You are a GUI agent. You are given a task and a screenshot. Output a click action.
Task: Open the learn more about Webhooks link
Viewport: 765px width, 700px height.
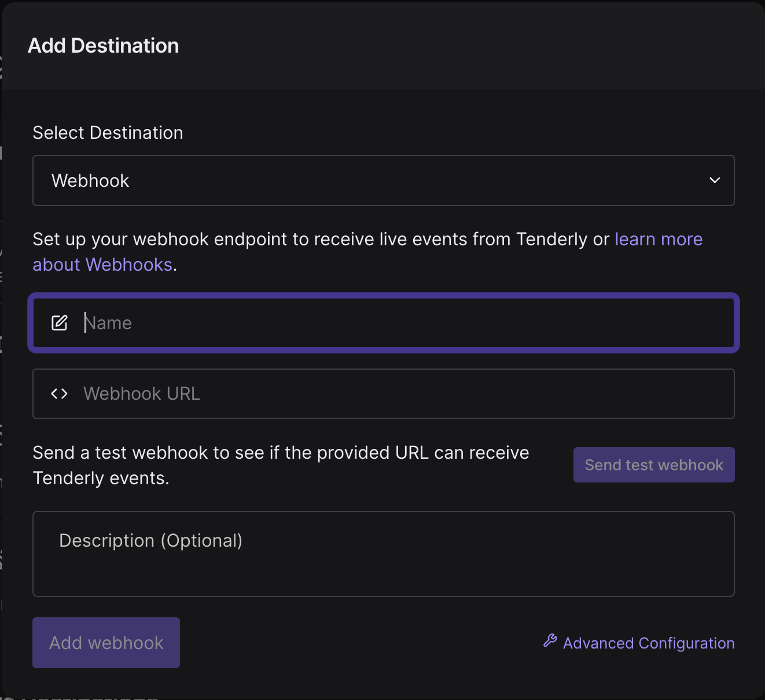click(659, 240)
